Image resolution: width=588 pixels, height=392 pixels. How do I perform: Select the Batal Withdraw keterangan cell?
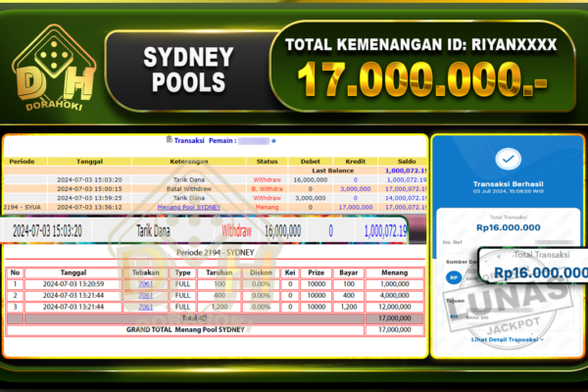point(189,189)
